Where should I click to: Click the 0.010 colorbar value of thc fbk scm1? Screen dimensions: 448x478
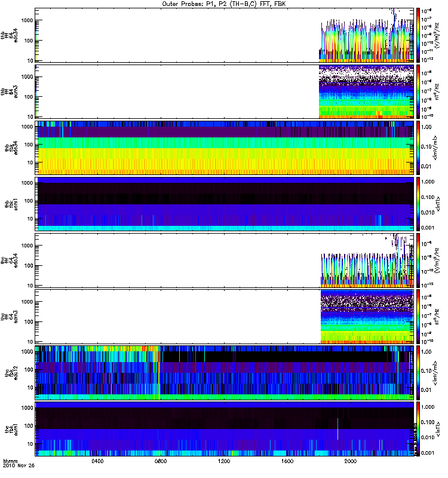click(428, 437)
